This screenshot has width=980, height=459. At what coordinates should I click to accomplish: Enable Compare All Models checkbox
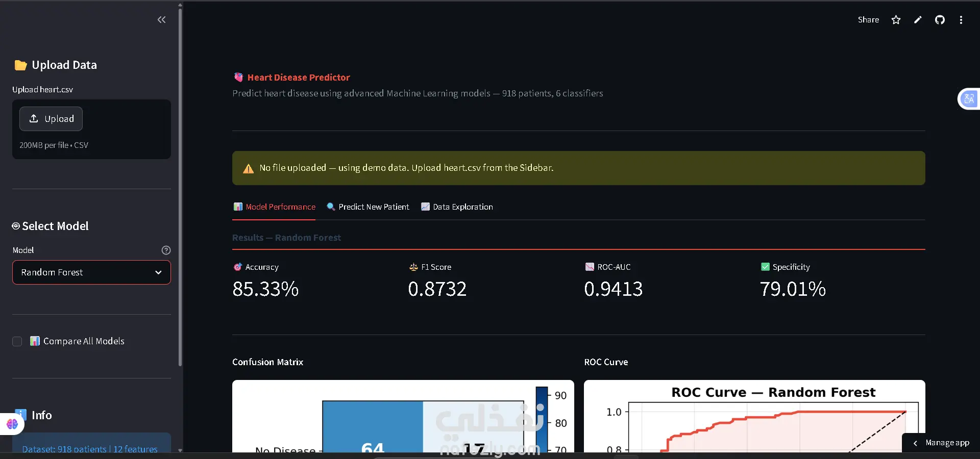17,341
